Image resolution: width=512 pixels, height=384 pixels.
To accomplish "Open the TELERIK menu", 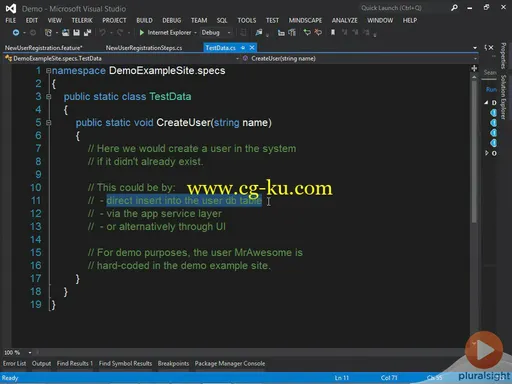I will [82, 20].
